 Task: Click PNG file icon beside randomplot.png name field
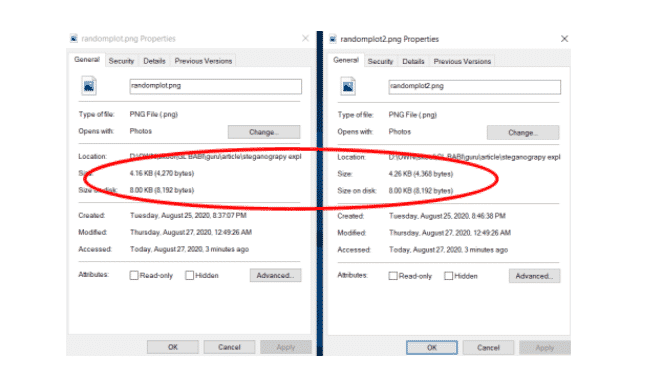(89, 86)
